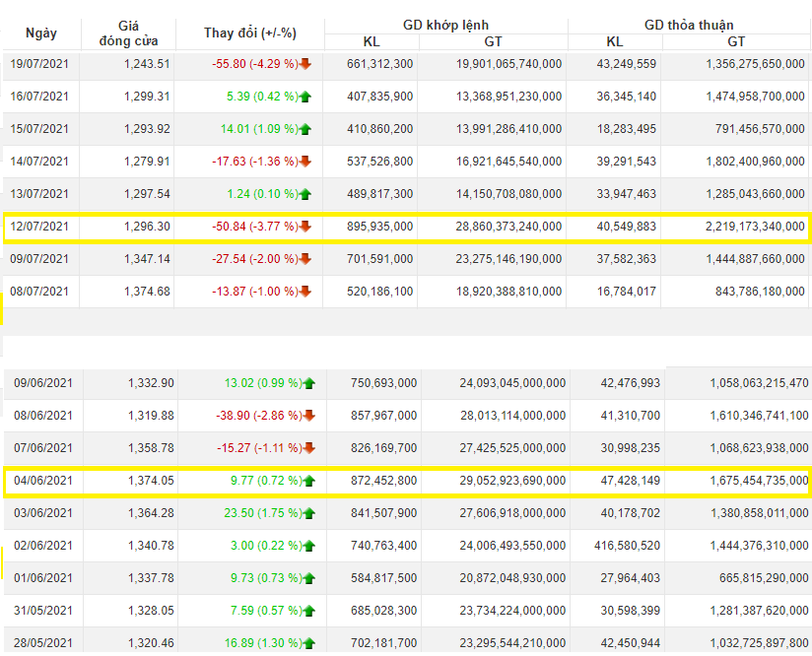Screen dimensions: 812x656
Task: Click green up arrow in 13/07/2021 row
Action: tap(305, 194)
